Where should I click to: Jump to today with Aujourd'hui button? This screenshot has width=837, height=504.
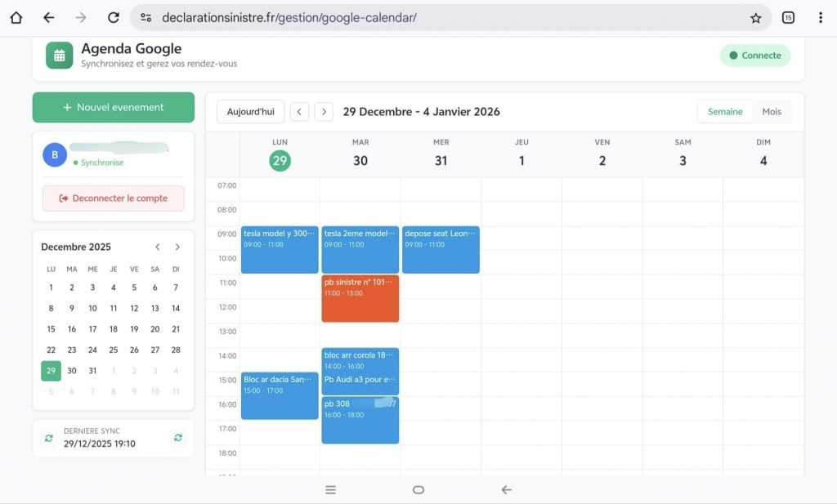point(250,112)
